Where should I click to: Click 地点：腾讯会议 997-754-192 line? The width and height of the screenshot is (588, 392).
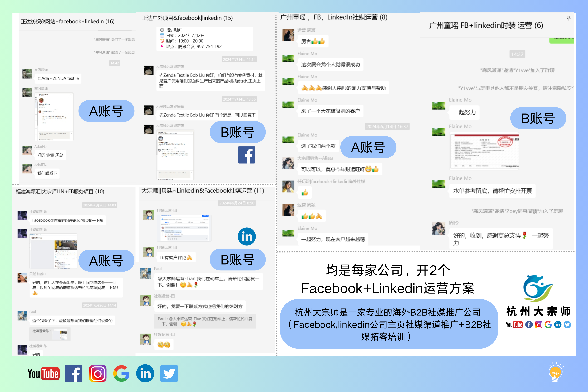(x=191, y=47)
